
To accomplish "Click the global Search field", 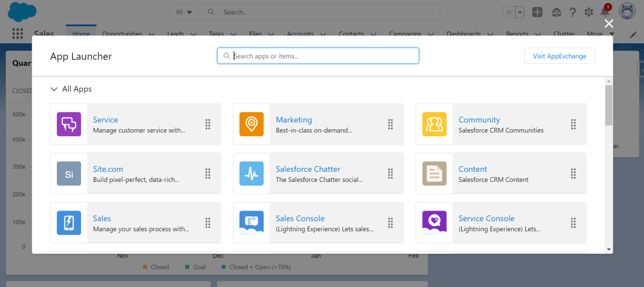I will [x=318, y=12].
